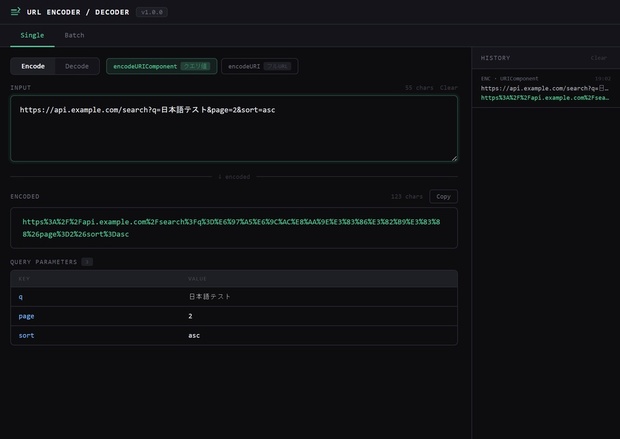Click inside the input URL textarea

(234, 128)
